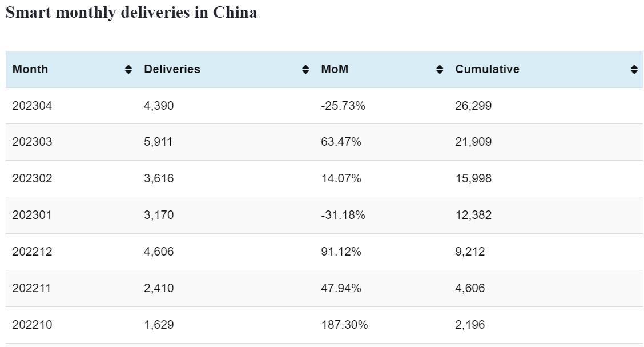
Task: Click deliveries value 2,410
Action: point(159,288)
